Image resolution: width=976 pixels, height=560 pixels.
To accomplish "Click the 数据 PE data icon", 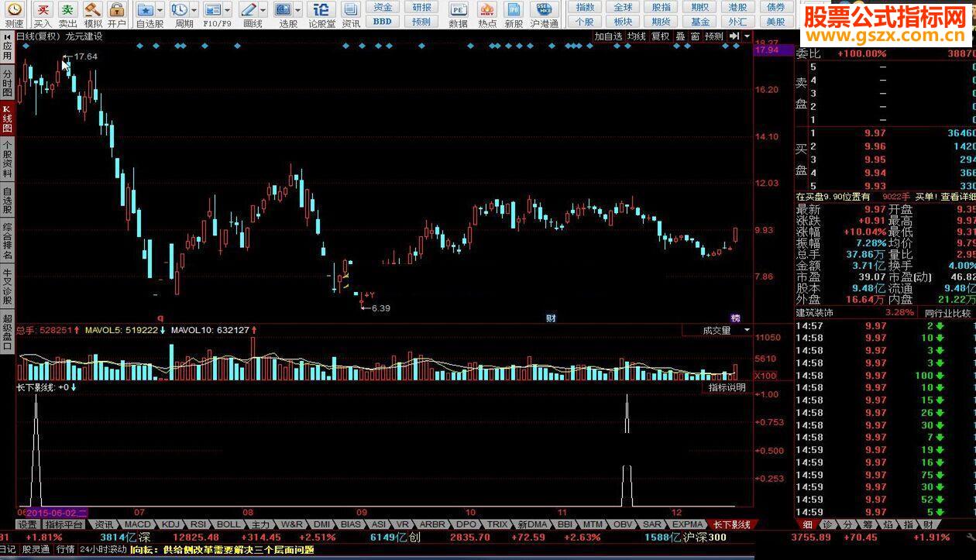I will (x=458, y=10).
